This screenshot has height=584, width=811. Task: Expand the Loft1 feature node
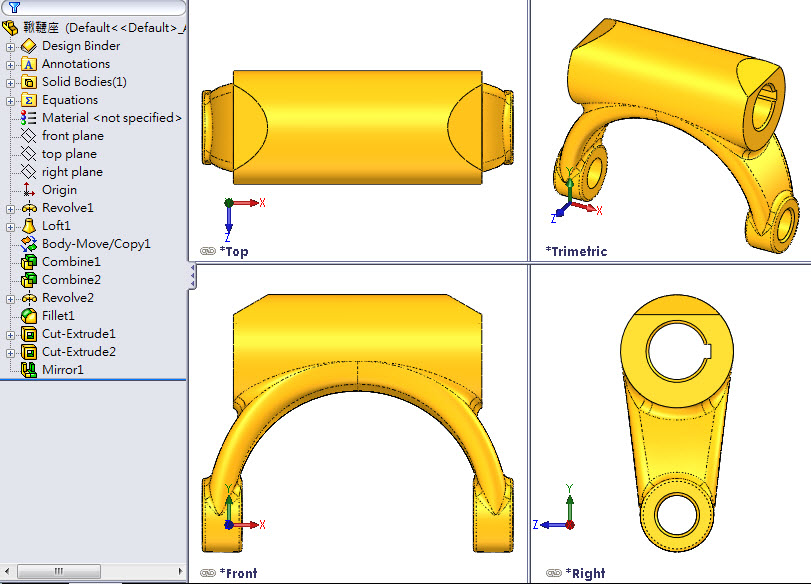(10, 227)
